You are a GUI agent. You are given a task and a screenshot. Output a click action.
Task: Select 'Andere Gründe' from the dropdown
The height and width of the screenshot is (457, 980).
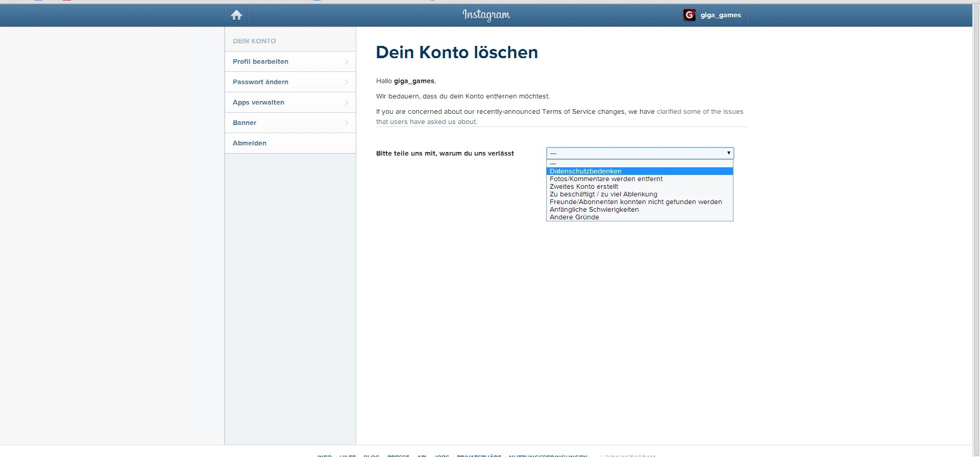click(640, 217)
